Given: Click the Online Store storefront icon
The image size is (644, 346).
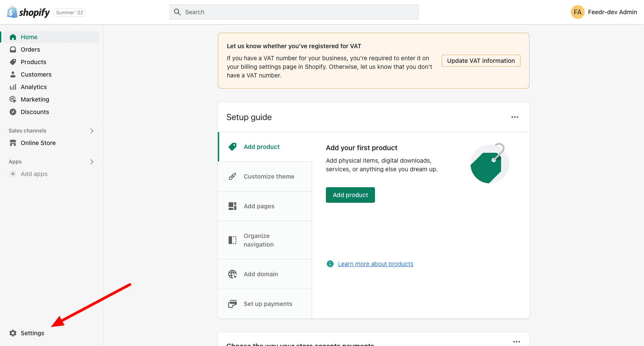Looking at the screenshot, I should (13, 143).
